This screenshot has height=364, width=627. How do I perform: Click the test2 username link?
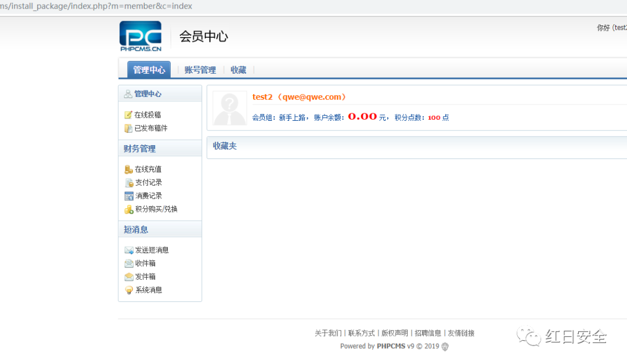(262, 97)
